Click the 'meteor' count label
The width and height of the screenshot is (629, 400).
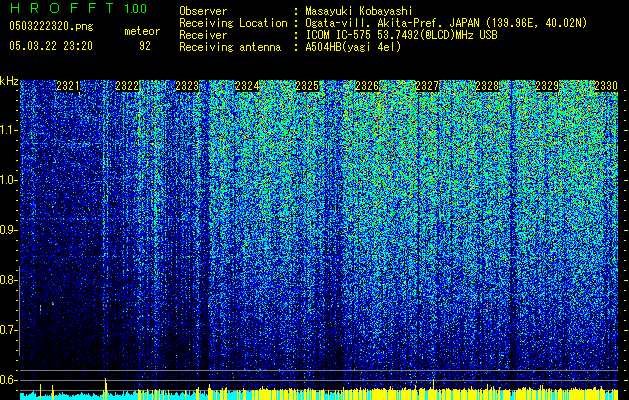[142, 31]
